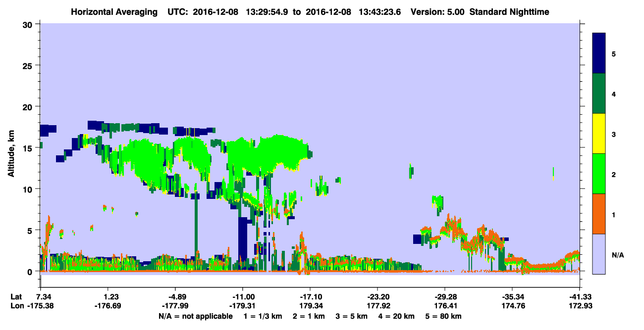Click the '5 = 80 km' legend entry
The height and width of the screenshot is (330, 644).
(x=444, y=316)
